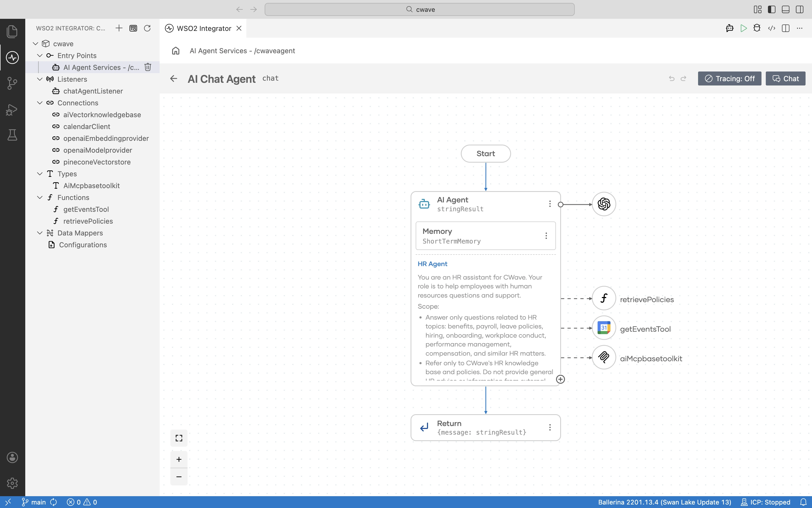The height and width of the screenshot is (508, 812).
Task: Click the OpenAI model provider node icon
Action: (x=604, y=204)
